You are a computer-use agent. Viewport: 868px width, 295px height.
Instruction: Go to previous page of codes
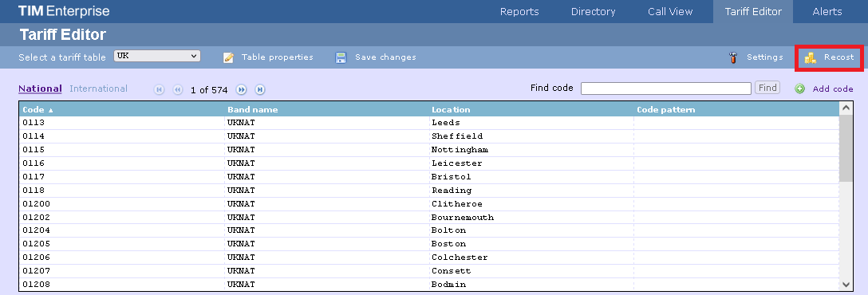coord(178,89)
